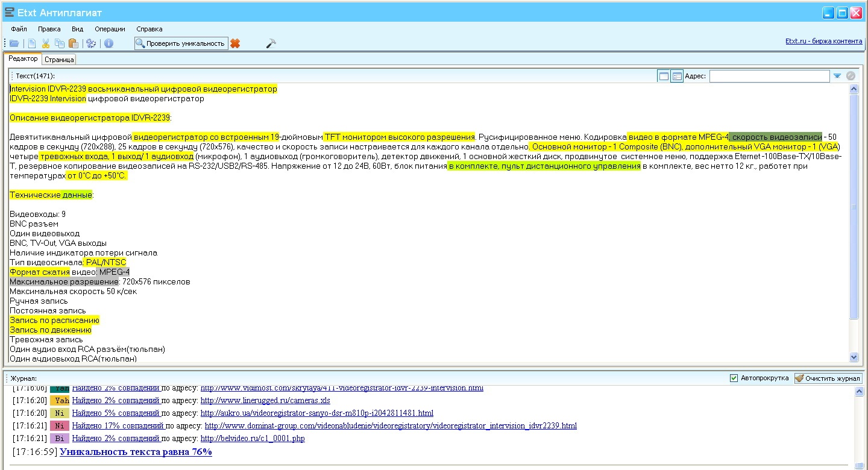This screenshot has width=868, height=470.
Task: Open the Etxt.ru - биржа контента link
Action: click(823, 42)
